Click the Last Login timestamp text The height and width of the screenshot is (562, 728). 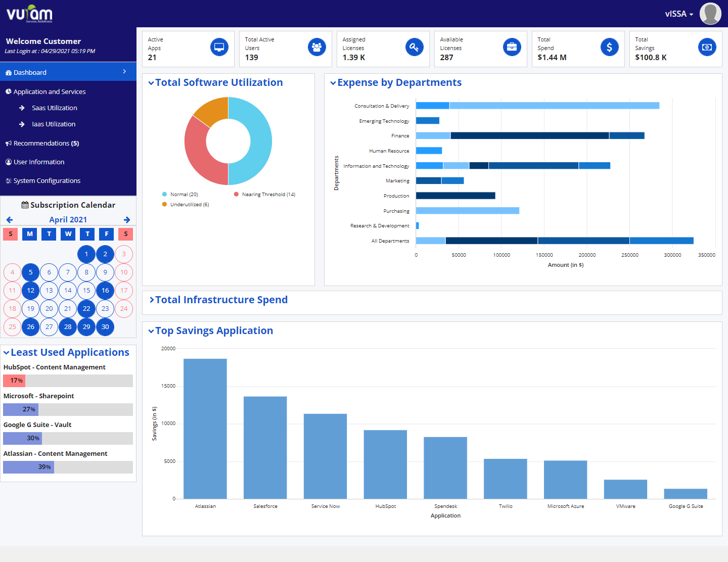pyautogui.click(x=50, y=51)
